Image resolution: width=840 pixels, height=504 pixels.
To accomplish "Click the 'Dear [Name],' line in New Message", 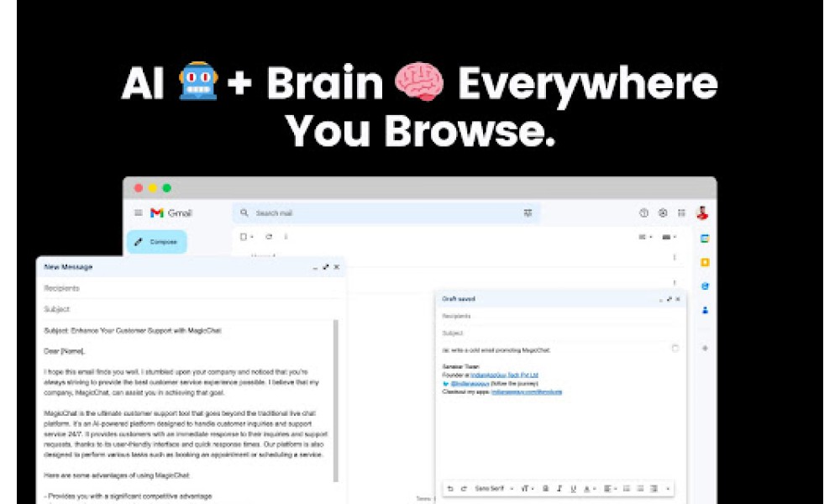I will [x=65, y=351].
